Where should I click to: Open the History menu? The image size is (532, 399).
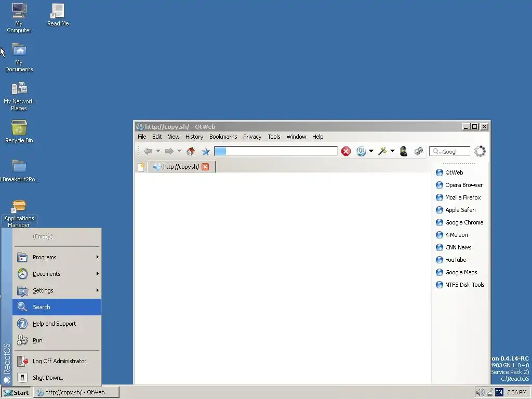[194, 137]
